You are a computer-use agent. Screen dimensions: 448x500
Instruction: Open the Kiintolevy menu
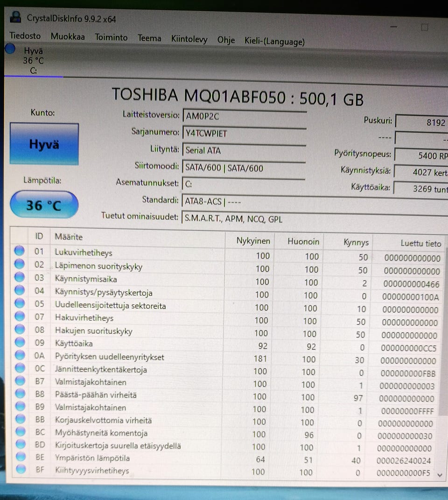coord(189,39)
